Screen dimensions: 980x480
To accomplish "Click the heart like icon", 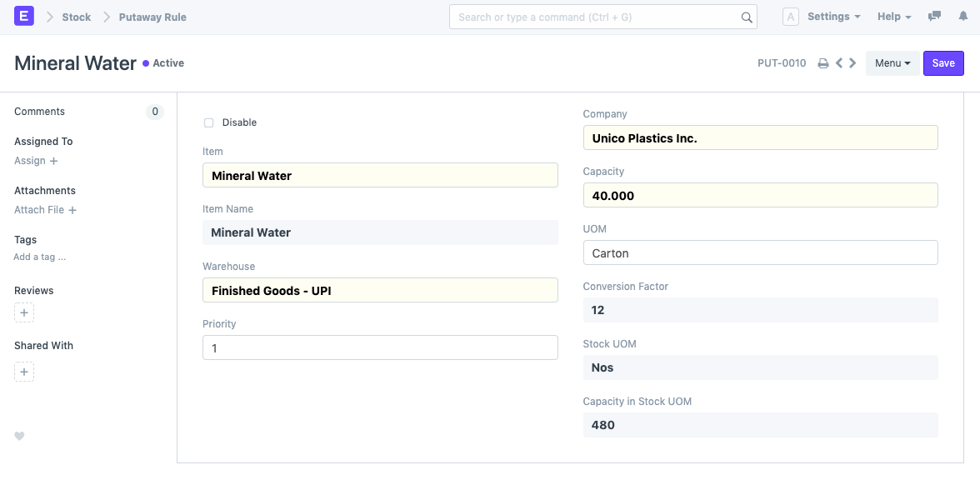I will [x=19, y=436].
